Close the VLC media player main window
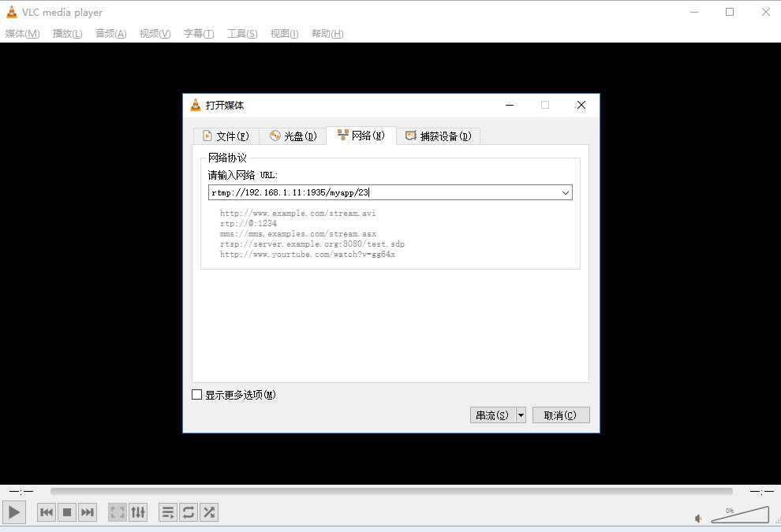The image size is (781, 532). [x=765, y=12]
